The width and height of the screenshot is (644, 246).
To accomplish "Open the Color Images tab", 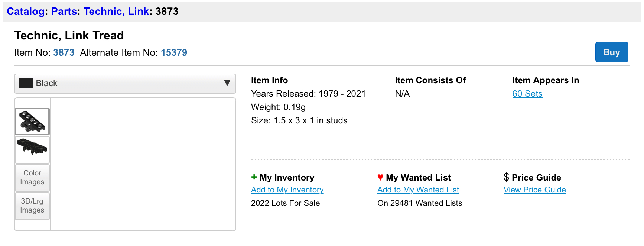I will pos(32,178).
